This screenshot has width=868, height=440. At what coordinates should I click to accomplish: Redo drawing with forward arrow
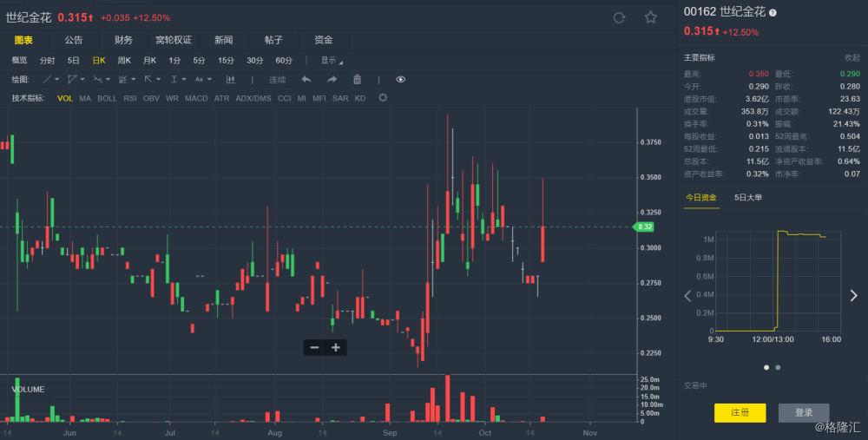click(332, 80)
